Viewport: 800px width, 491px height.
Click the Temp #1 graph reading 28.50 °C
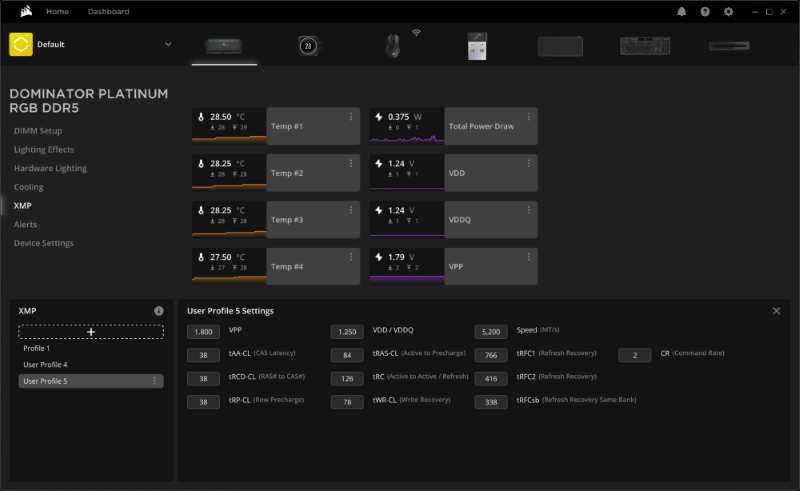(229, 126)
